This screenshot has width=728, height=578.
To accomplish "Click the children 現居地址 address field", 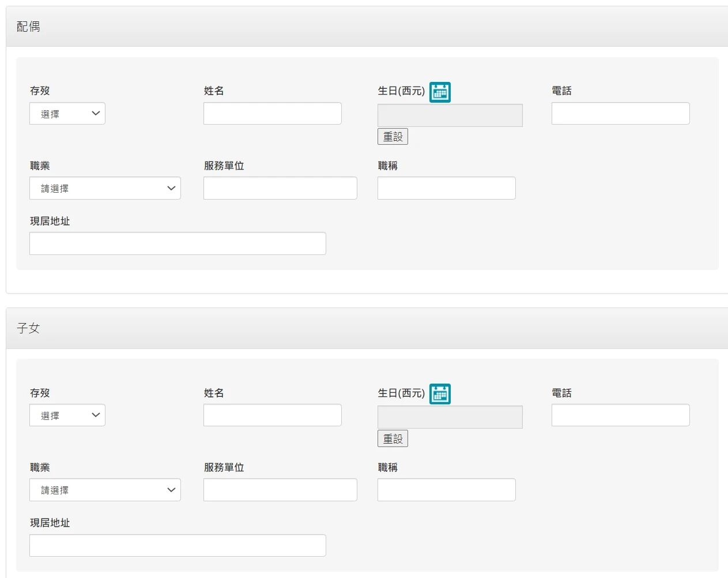I will (x=178, y=545).
